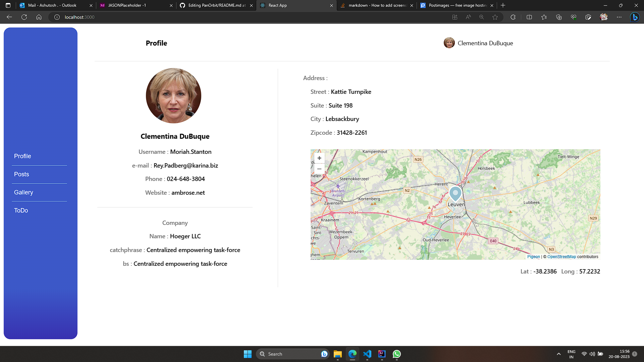The image size is (644, 362).
Task: Click the map marker near Leuven
Action: [455, 194]
